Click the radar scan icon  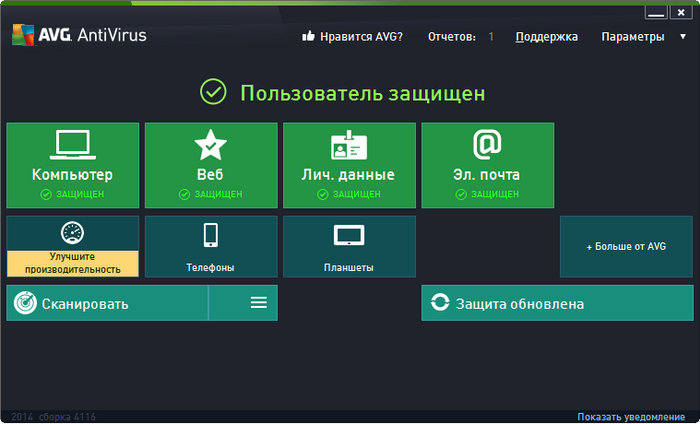coord(25,303)
